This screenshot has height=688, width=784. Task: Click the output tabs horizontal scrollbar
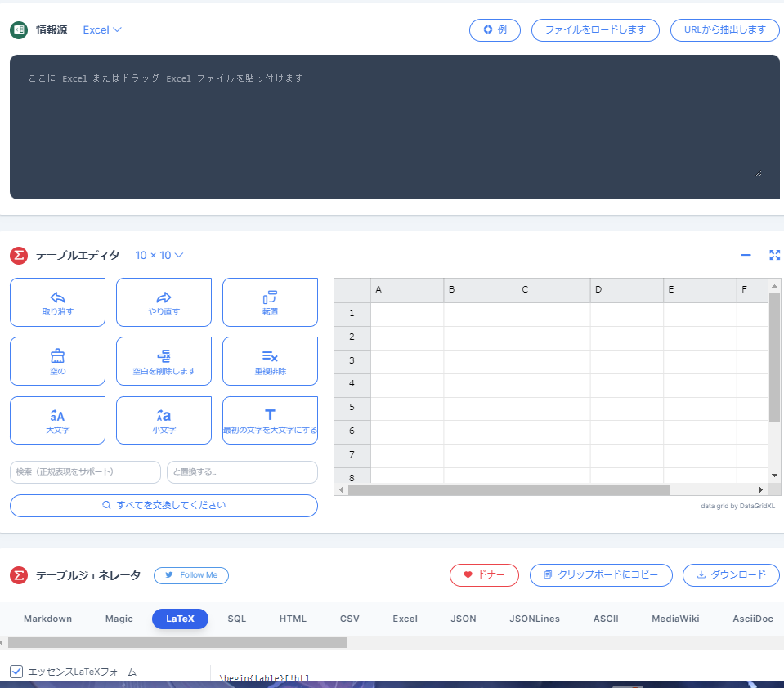tap(177, 642)
